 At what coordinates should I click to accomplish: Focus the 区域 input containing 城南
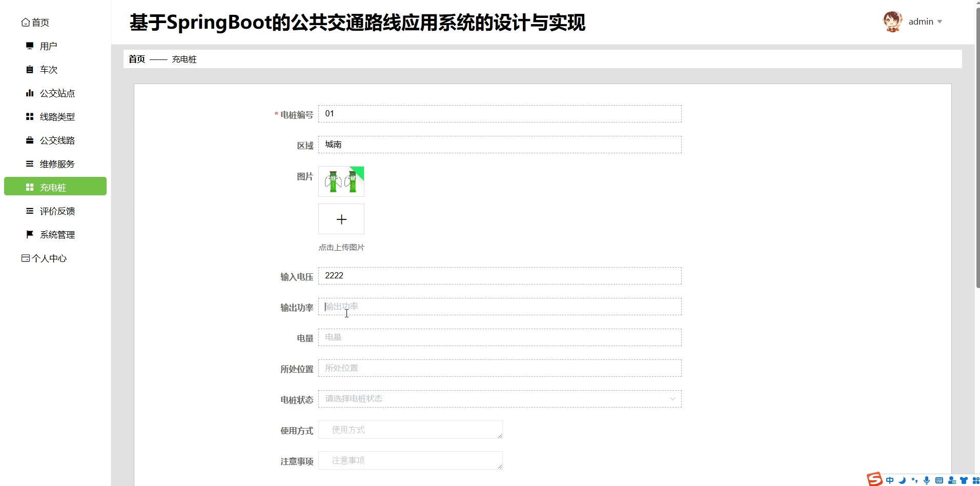[x=500, y=145]
